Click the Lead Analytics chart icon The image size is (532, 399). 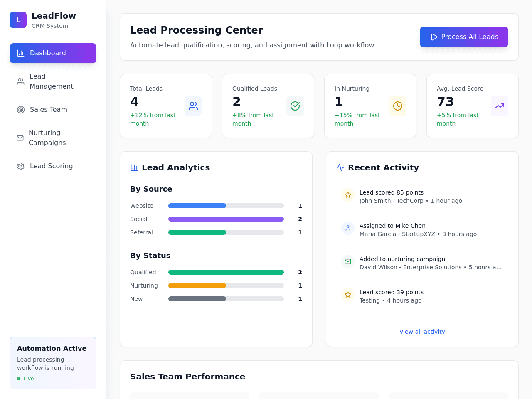(134, 167)
